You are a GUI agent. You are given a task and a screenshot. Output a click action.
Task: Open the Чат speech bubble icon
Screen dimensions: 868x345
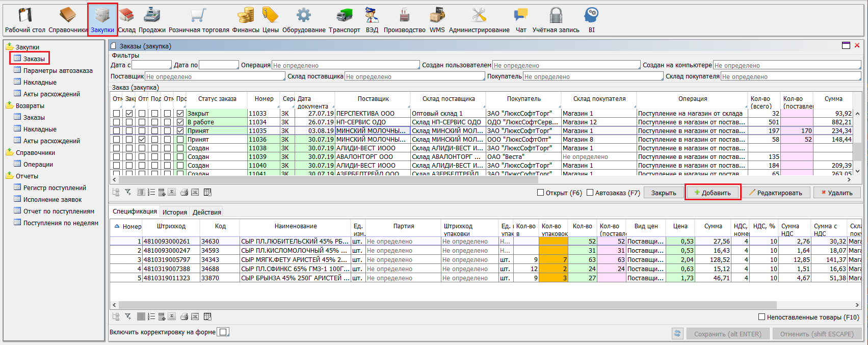point(520,20)
